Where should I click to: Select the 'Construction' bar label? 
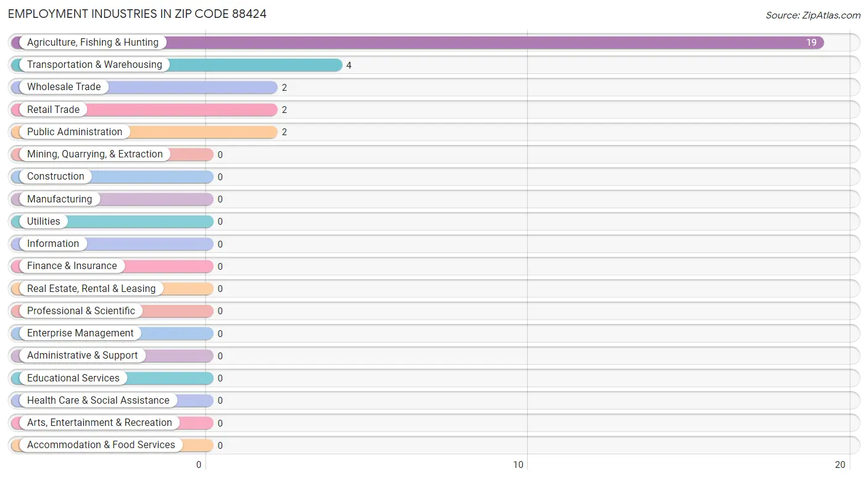(x=56, y=177)
